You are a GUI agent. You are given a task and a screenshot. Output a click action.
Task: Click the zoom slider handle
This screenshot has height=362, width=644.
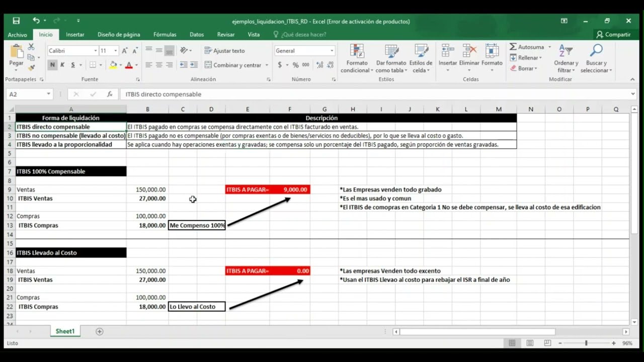pyautogui.click(x=586, y=343)
